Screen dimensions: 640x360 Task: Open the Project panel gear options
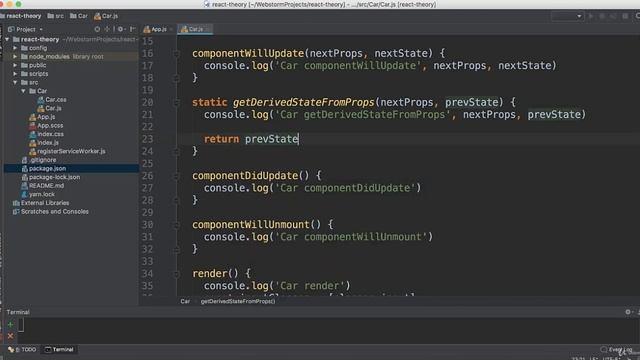tap(120, 29)
